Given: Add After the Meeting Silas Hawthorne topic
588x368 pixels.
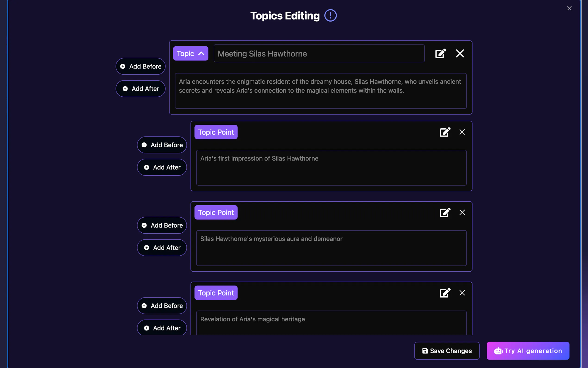Looking at the screenshot, I should (141, 89).
